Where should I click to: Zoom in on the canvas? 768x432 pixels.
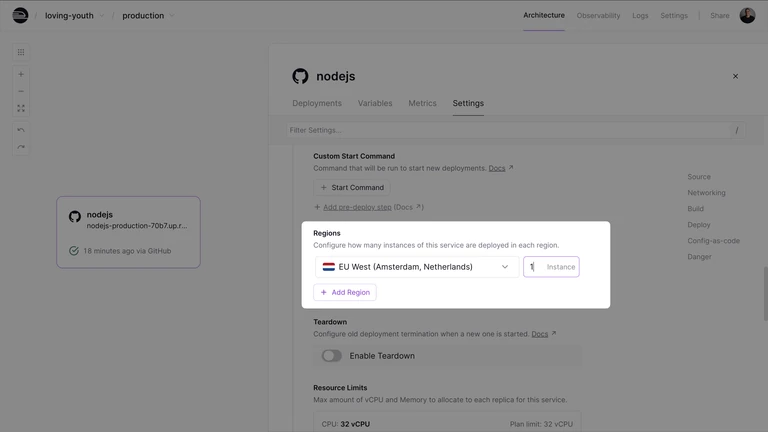coord(21,74)
